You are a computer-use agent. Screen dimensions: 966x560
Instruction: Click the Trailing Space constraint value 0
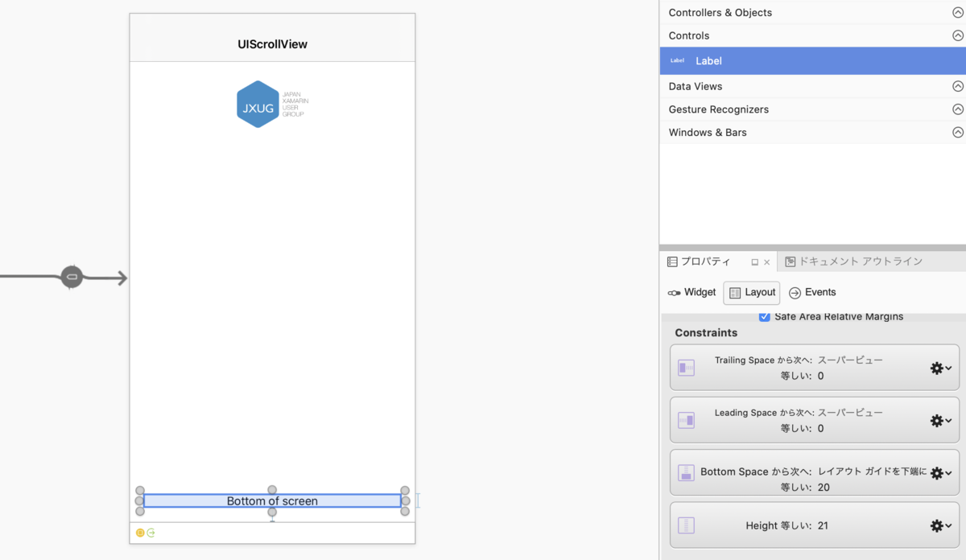pyautogui.click(x=820, y=376)
